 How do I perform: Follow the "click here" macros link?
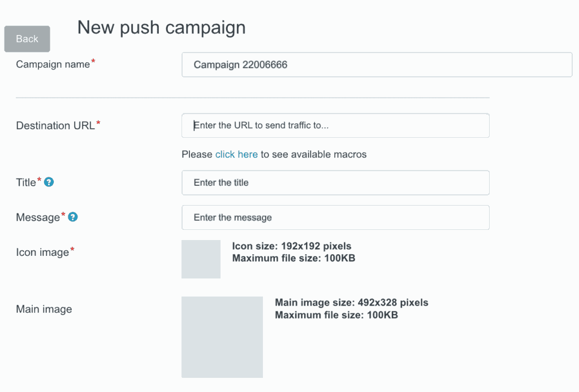(236, 154)
